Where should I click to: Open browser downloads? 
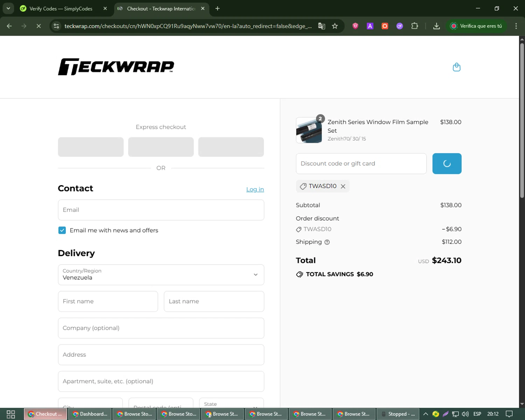(436, 26)
